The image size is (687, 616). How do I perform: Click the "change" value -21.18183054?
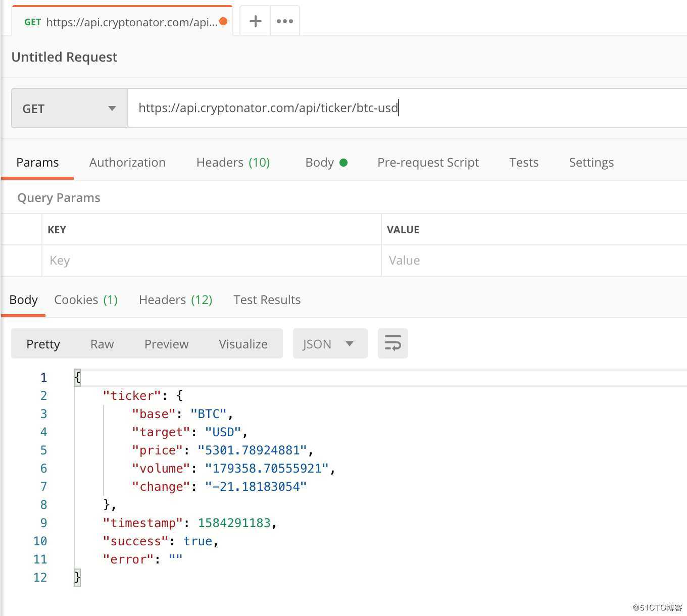tap(256, 487)
